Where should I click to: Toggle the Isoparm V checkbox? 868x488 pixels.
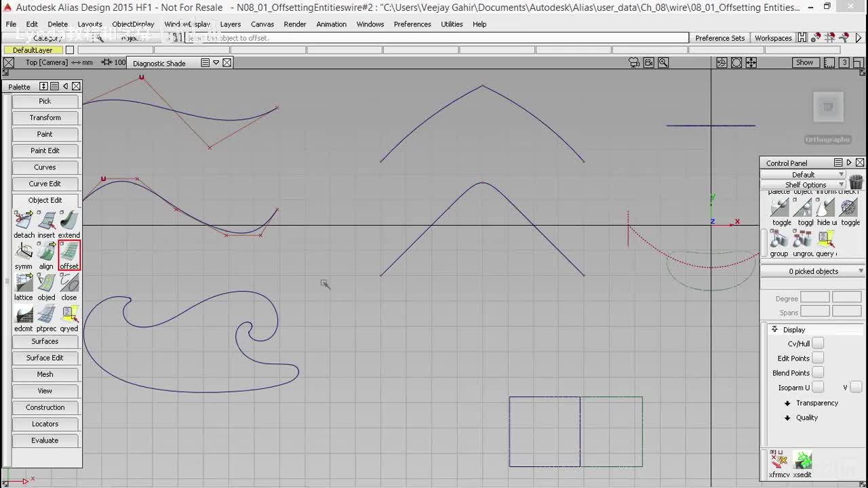click(856, 387)
